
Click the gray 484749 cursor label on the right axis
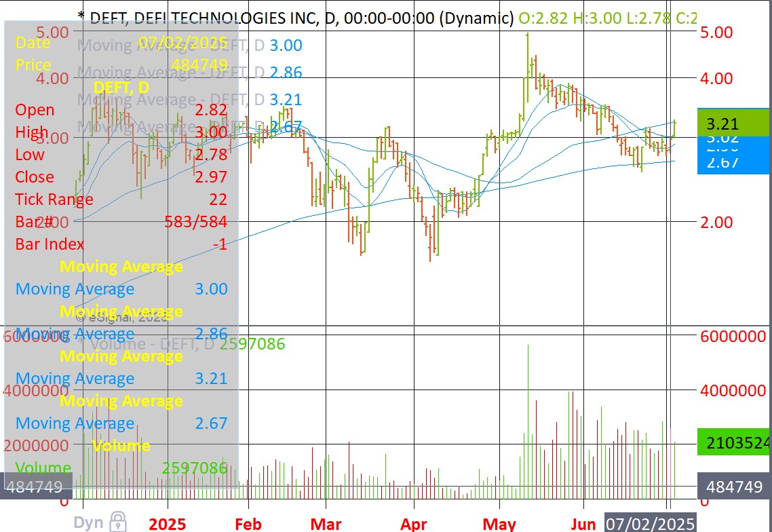click(733, 487)
